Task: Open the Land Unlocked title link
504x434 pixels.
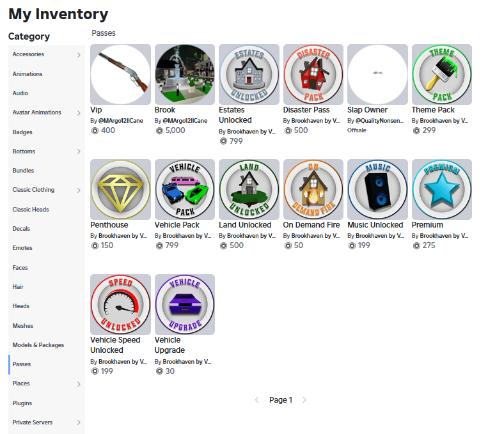Action: (245, 225)
